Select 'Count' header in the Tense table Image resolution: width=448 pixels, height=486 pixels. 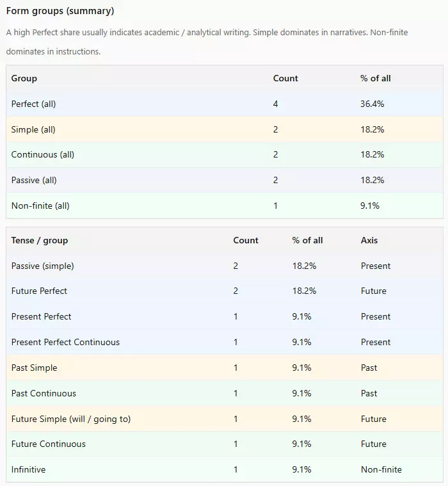point(246,241)
